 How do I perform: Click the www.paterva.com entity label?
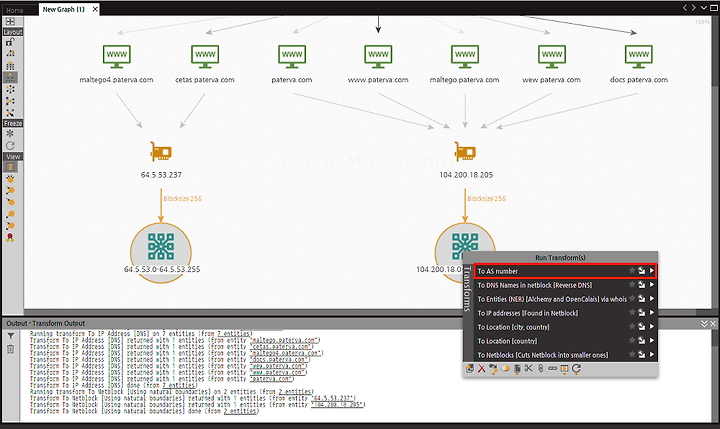coord(378,80)
